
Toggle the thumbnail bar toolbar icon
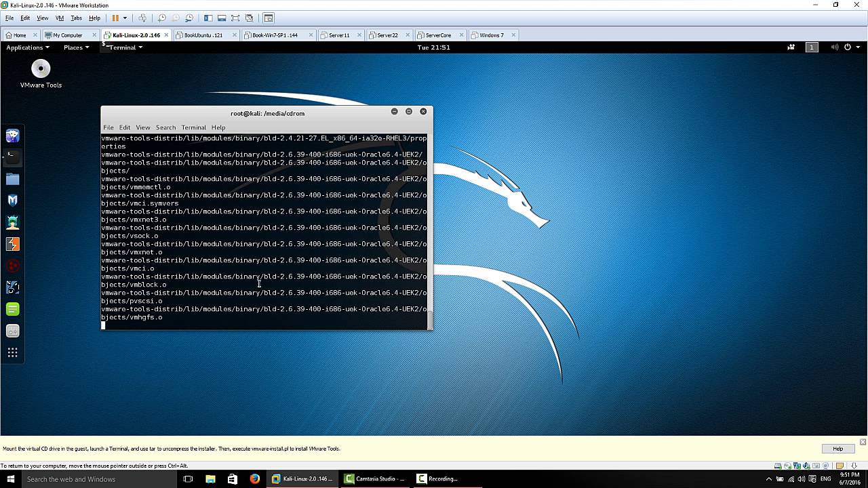(222, 18)
